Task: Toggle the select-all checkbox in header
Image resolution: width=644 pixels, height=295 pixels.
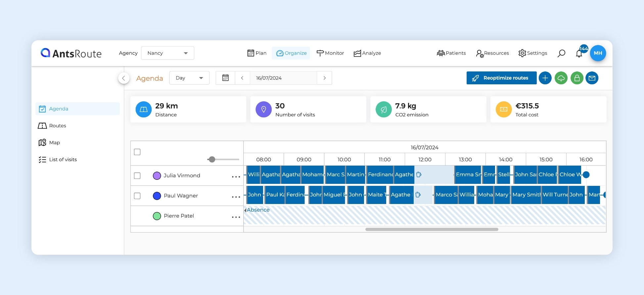Action: (137, 152)
